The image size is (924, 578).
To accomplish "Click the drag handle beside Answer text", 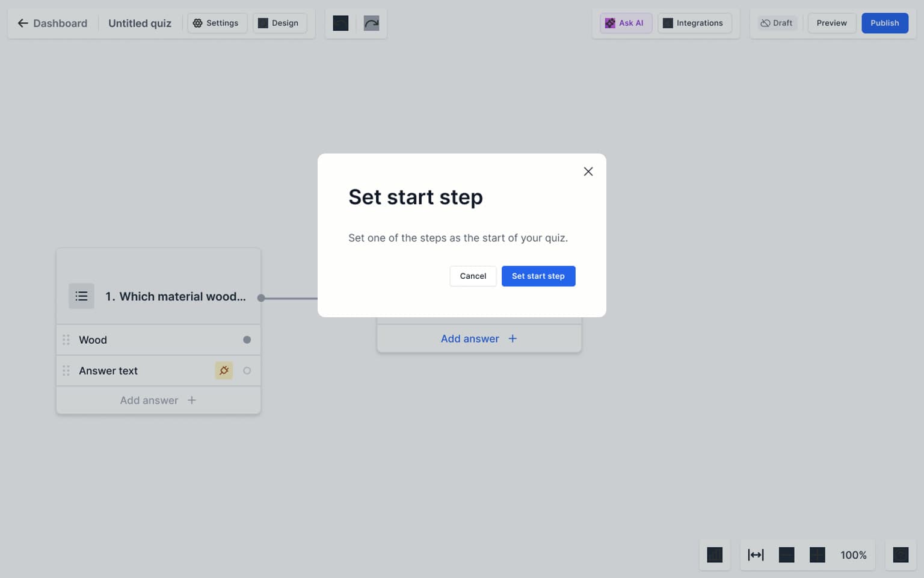I will pyautogui.click(x=66, y=371).
